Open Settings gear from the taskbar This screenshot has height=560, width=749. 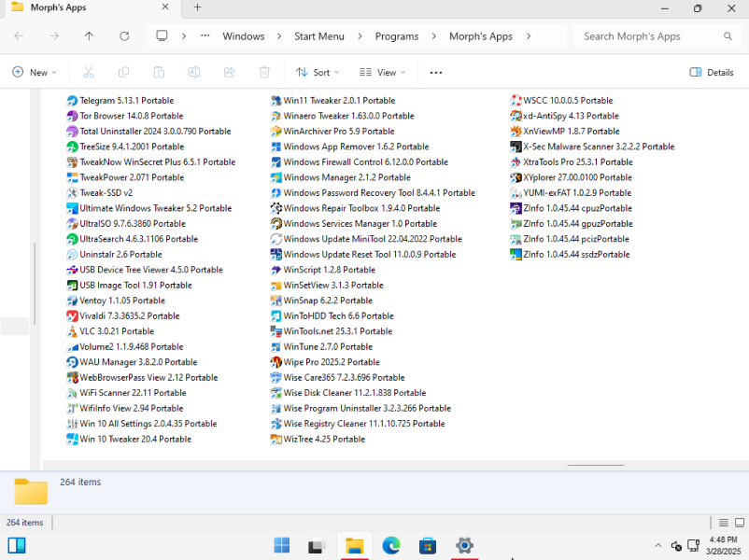464,545
